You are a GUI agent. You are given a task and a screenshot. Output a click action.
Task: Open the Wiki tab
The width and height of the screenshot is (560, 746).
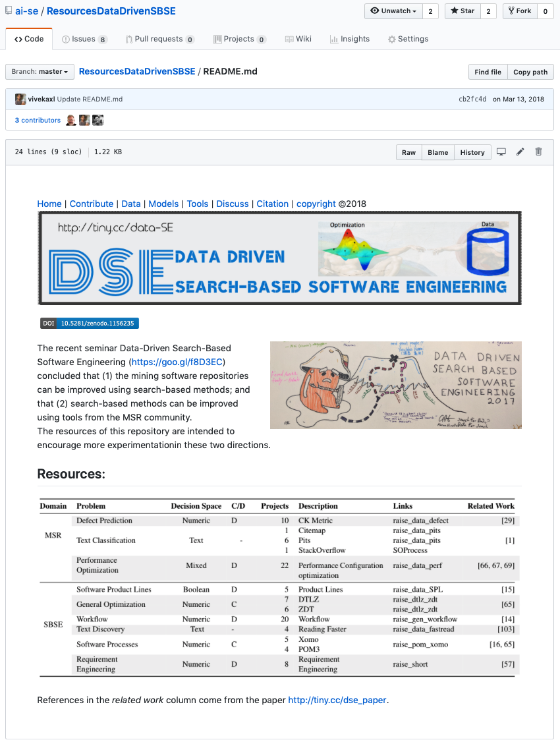pyautogui.click(x=298, y=39)
